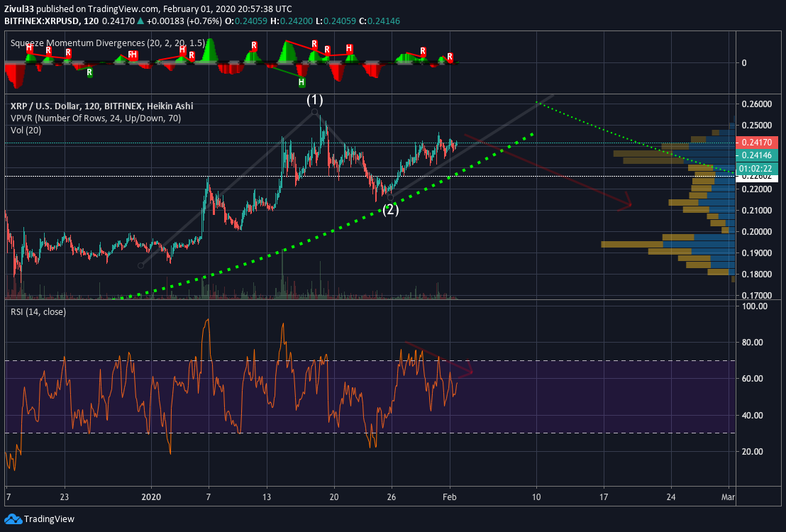Click the 'Zivul33' author name
Viewport: 786px width, 532px height.
(19, 9)
